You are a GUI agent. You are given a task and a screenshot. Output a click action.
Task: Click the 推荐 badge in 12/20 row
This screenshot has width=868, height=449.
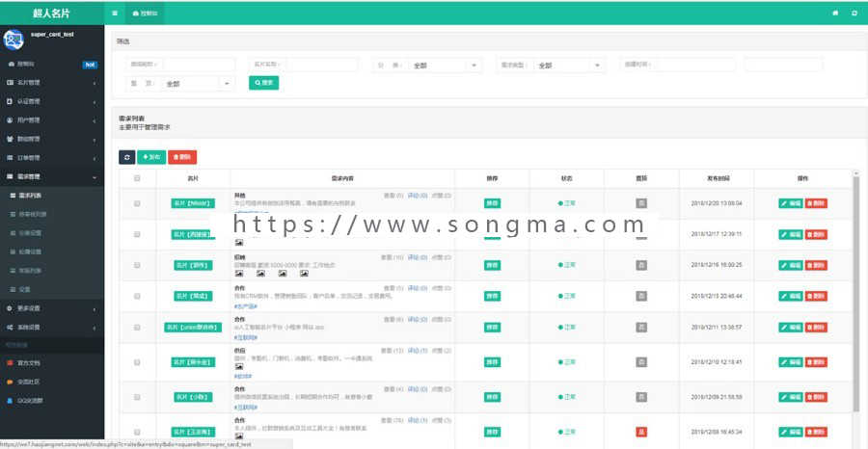point(492,203)
